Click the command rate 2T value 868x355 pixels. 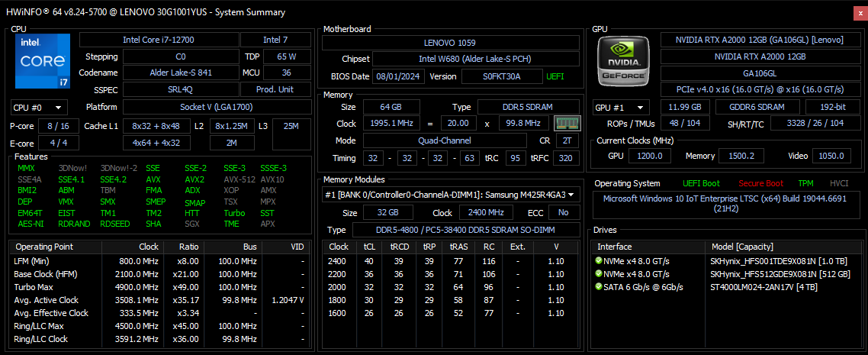[x=567, y=140]
